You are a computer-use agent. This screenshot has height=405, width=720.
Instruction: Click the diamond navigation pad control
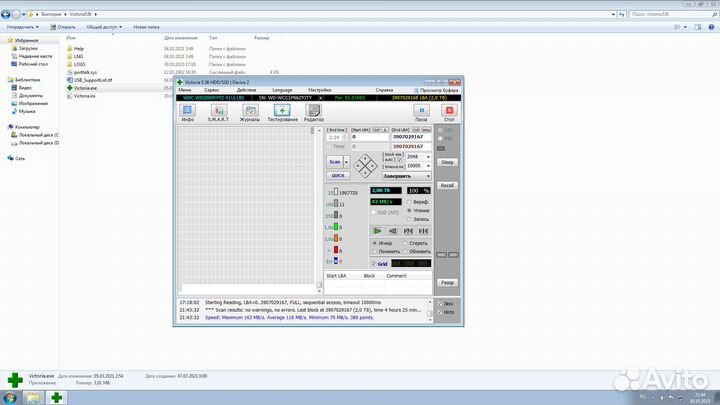coord(366,166)
